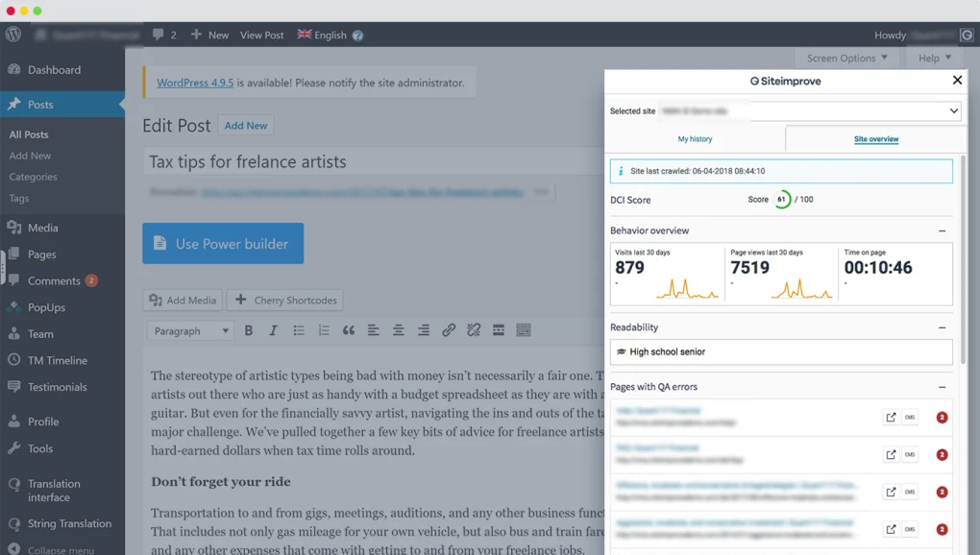Switch to Site overview tab
The width and height of the screenshot is (980, 555).
[x=876, y=139]
